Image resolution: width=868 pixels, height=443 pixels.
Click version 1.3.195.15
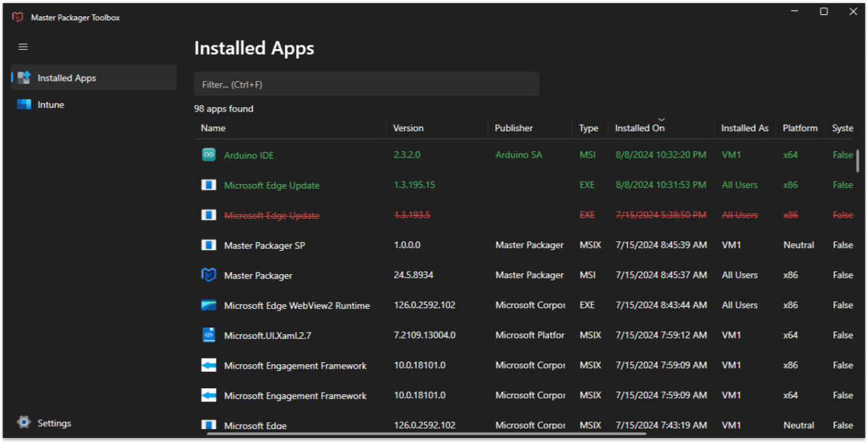click(x=414, y=185)
